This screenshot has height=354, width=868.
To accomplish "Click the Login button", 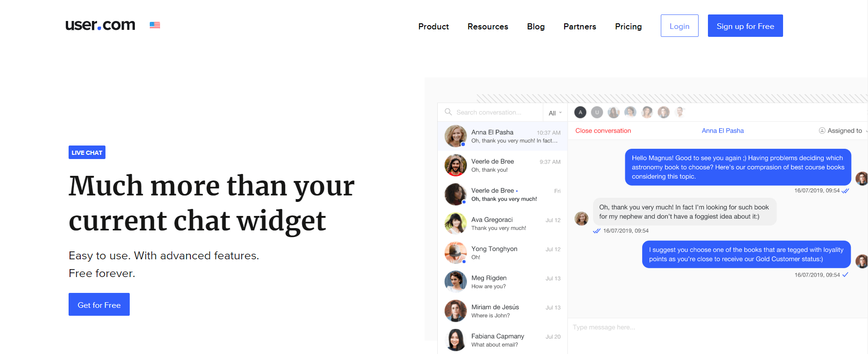I will [x=679, y=26].
